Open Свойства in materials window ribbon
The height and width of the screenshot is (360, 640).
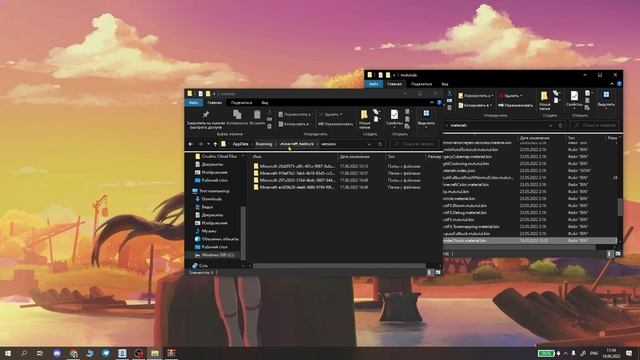click(x=574, y=99)
